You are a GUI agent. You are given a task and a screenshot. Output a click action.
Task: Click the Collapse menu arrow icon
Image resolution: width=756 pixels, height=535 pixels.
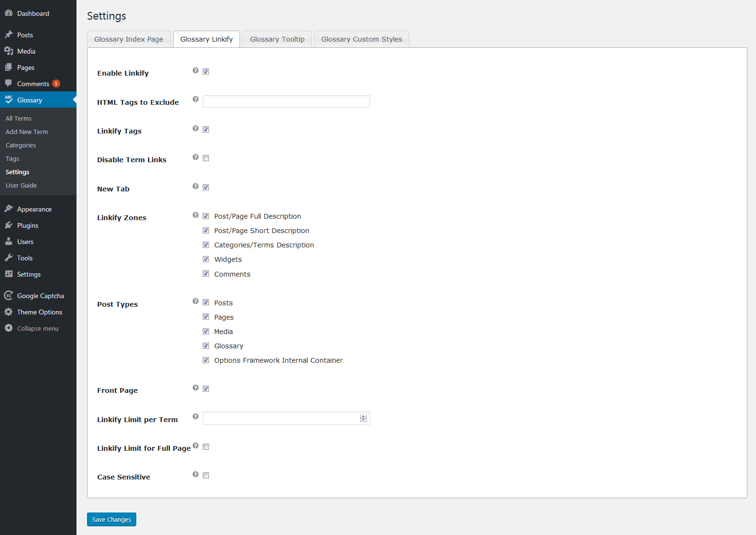pyautogui.click(x=9, y=328)
